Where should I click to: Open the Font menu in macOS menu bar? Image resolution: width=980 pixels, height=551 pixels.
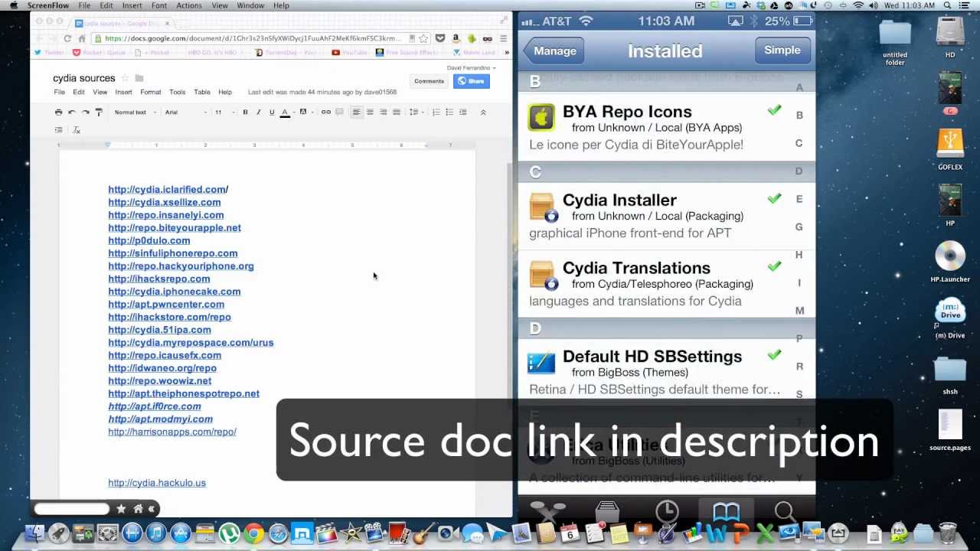tap(159, 5)
